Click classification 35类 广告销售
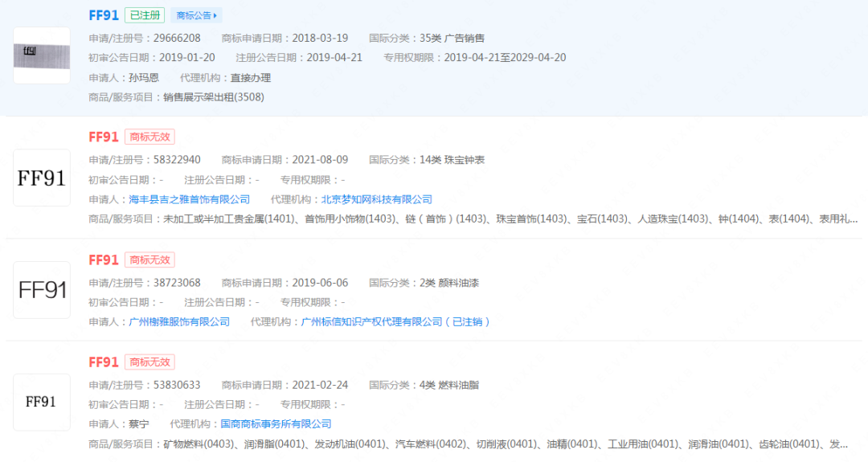 coord(452,39)
